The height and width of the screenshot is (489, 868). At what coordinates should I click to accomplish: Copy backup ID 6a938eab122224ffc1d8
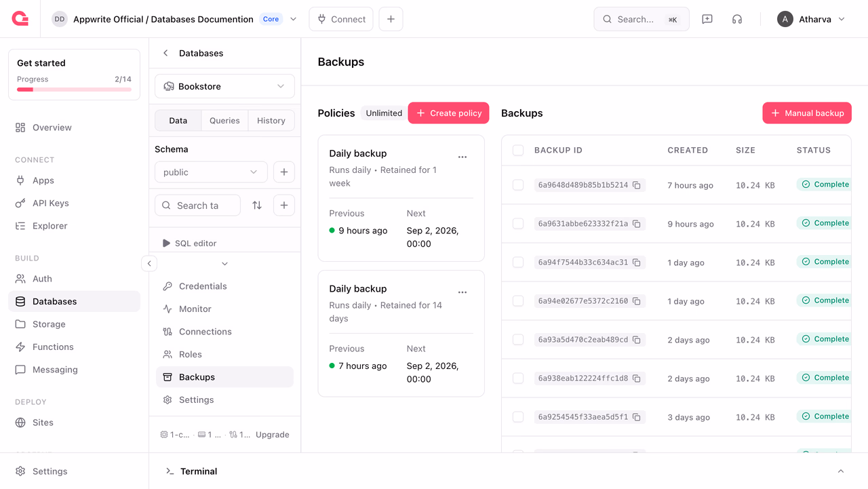pyautogui.click(x=637, y=378)
